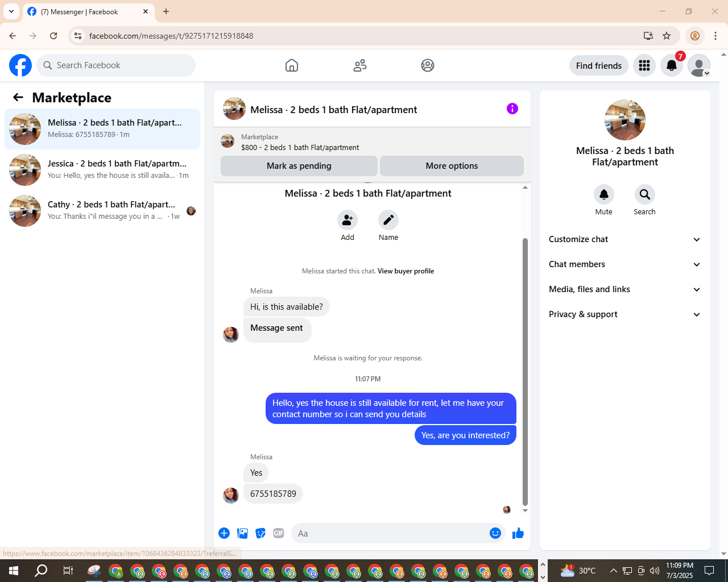Expand the Privacy & support section

tap(625, 314)
